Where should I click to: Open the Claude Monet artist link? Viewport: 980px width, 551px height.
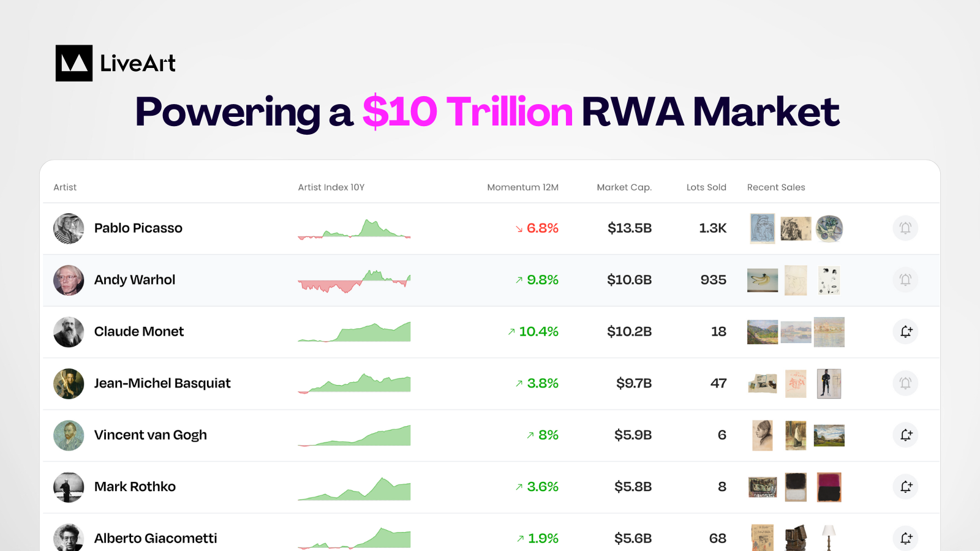click(x=139, y=331)
